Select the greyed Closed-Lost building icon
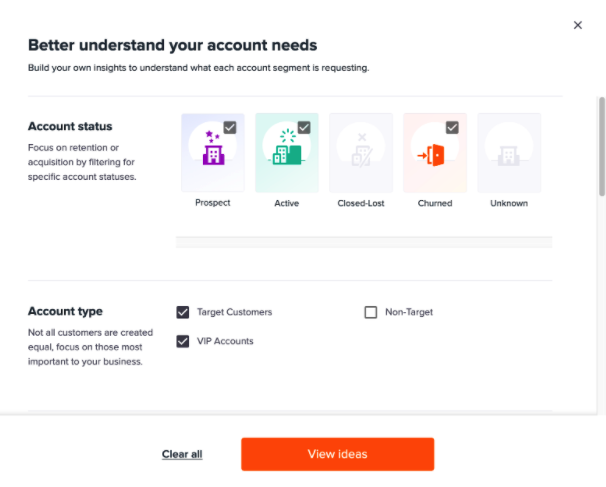Viewport: 606px width, 487px height. (x=362, y=150)
